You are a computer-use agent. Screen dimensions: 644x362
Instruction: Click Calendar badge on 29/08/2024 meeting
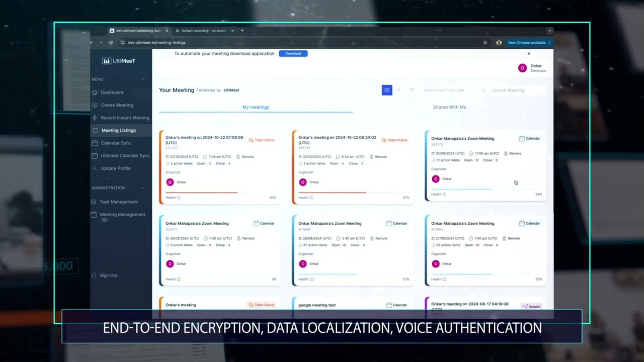click(264, 224)
